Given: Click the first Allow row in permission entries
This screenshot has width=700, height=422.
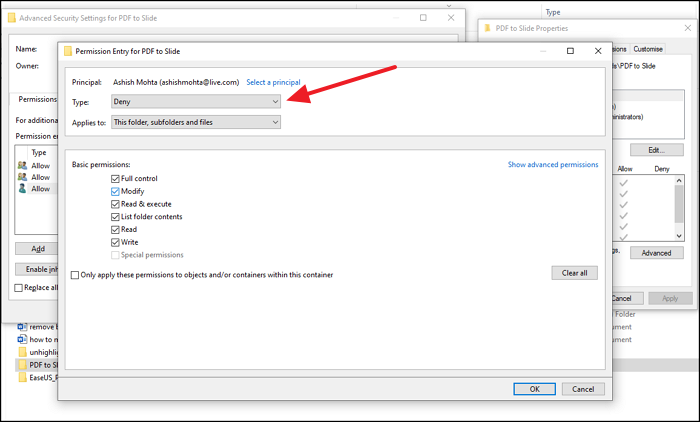Looking at the screenshot, I should pos(37,165).
